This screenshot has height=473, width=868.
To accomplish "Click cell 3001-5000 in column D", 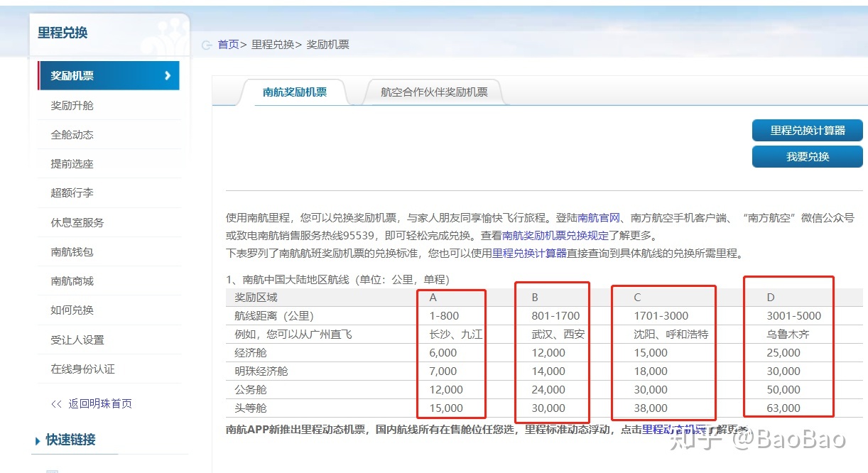I will point(793,315).
